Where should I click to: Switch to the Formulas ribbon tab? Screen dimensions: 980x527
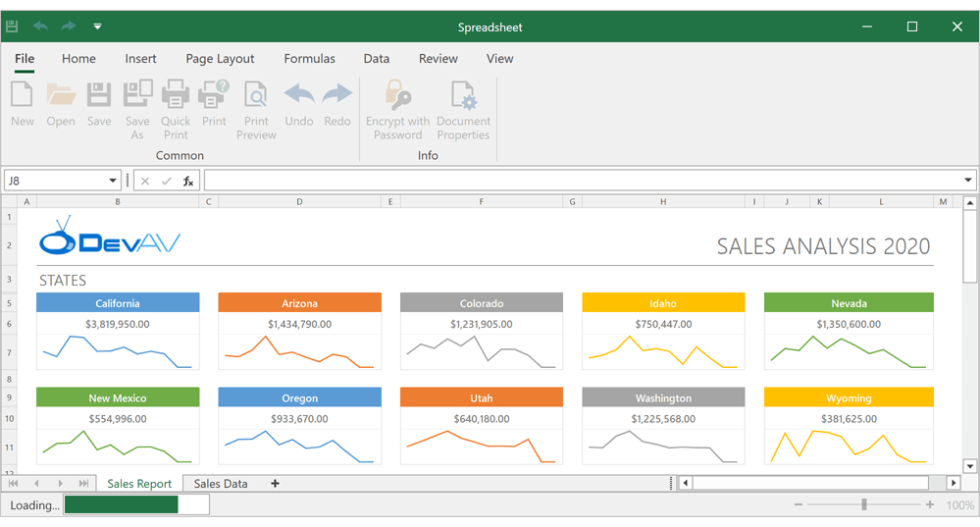click(309, 59)
